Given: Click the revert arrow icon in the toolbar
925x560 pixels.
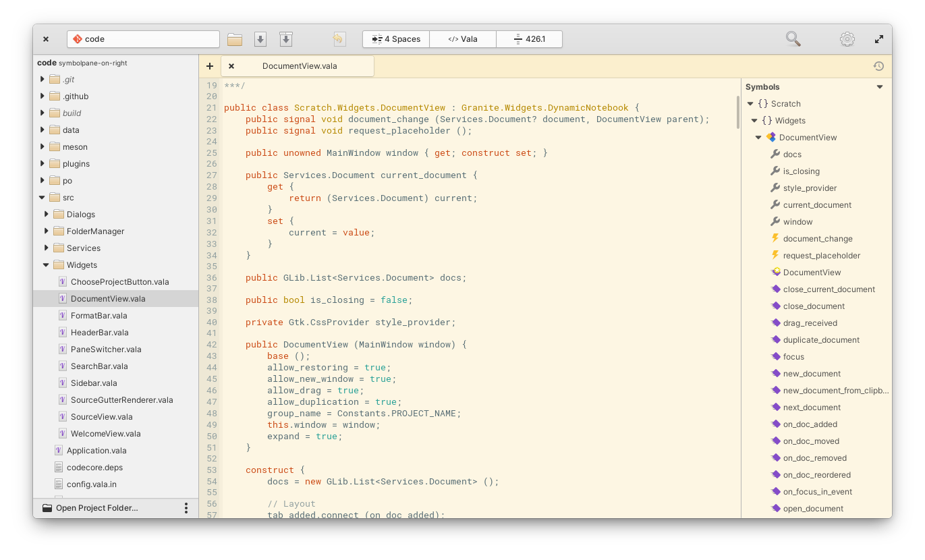Looking at the screenshot, I should 339,38.
